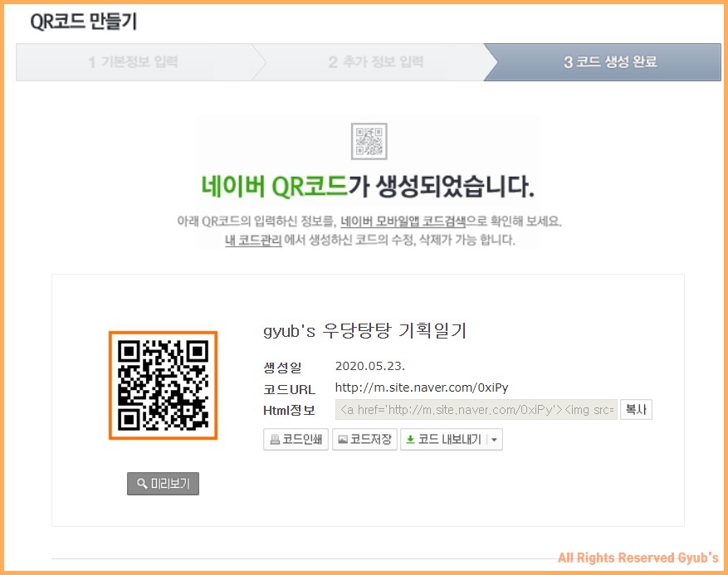Click the generated QR code image
728x575 pixels.
tap(163, 385)
